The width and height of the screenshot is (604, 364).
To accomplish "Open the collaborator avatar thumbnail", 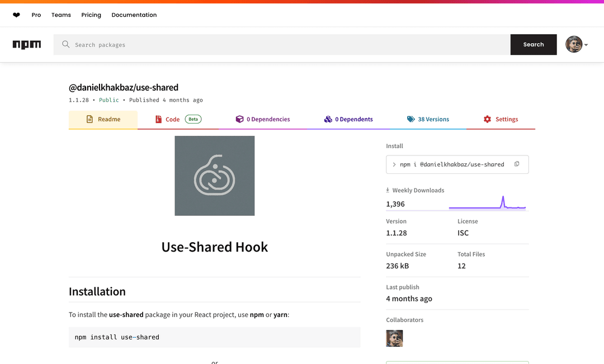I will [x=394, y=338].
